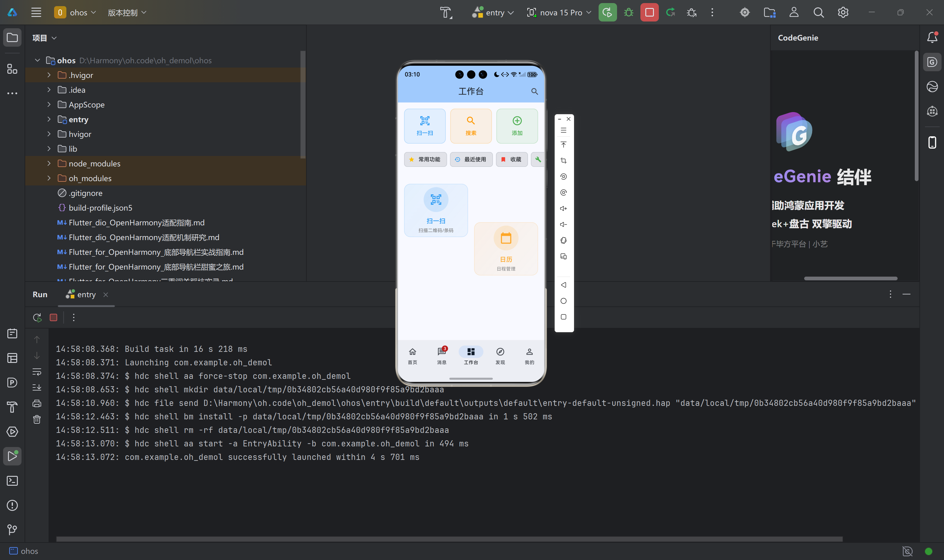This screenshot has height=560, width=944.
Task: Open the notifications bell icon
Action: coord(932,37)
